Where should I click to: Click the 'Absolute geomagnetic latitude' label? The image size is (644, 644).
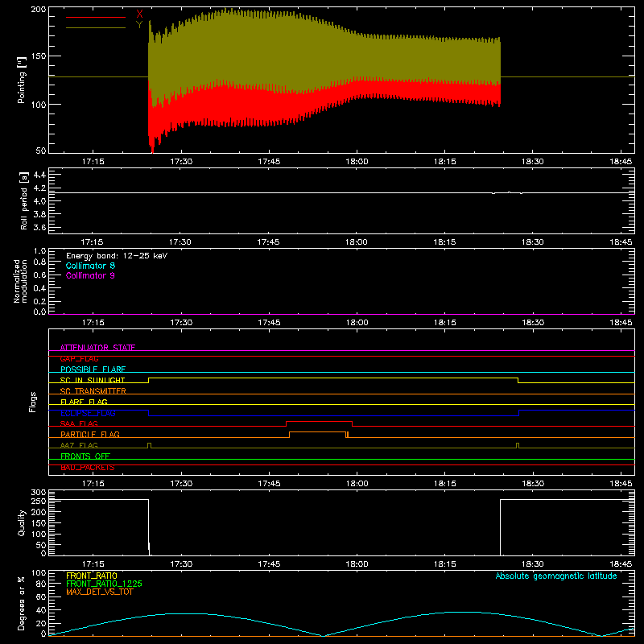coord(556,576)
